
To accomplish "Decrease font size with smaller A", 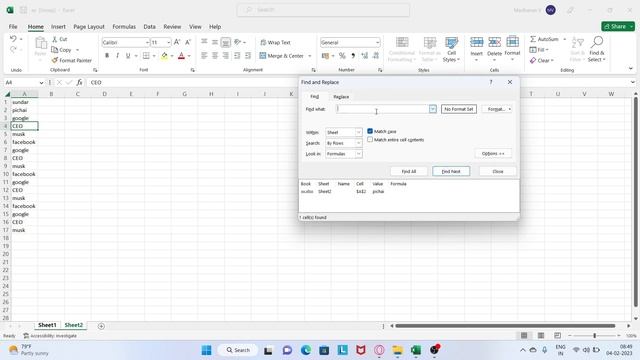I will (188, 42).
